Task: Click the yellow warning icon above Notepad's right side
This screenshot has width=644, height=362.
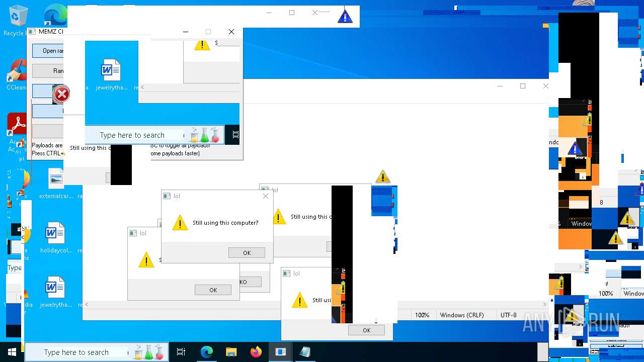Action: pyautogui.click(x=383, y=176)
